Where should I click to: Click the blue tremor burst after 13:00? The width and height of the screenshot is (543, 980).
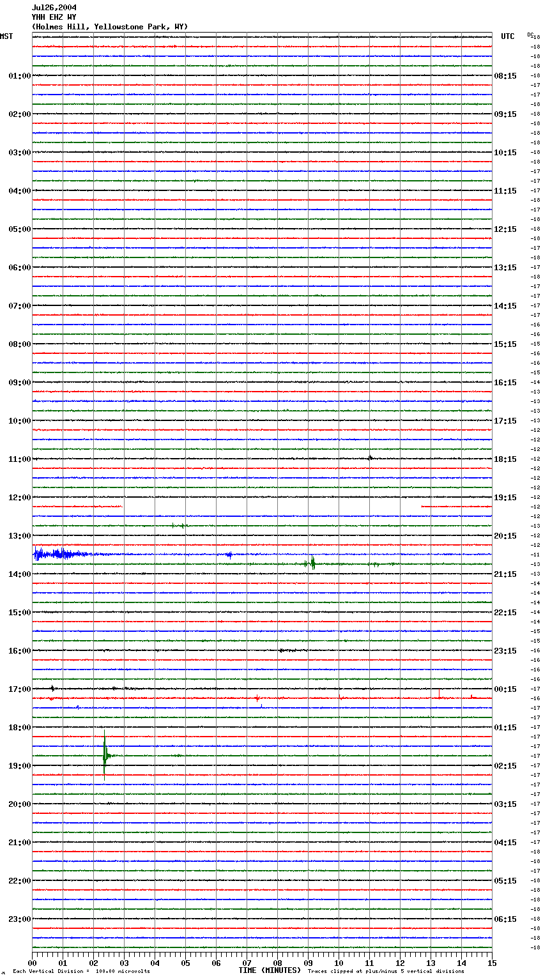(61, 554)
